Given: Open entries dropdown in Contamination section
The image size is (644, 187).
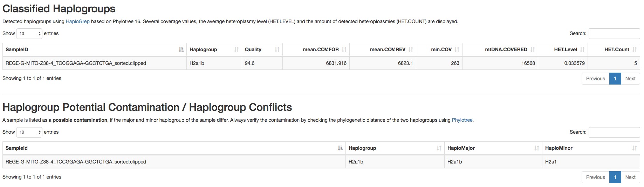Looking at the screenshot, I should [x=29, y=132].
